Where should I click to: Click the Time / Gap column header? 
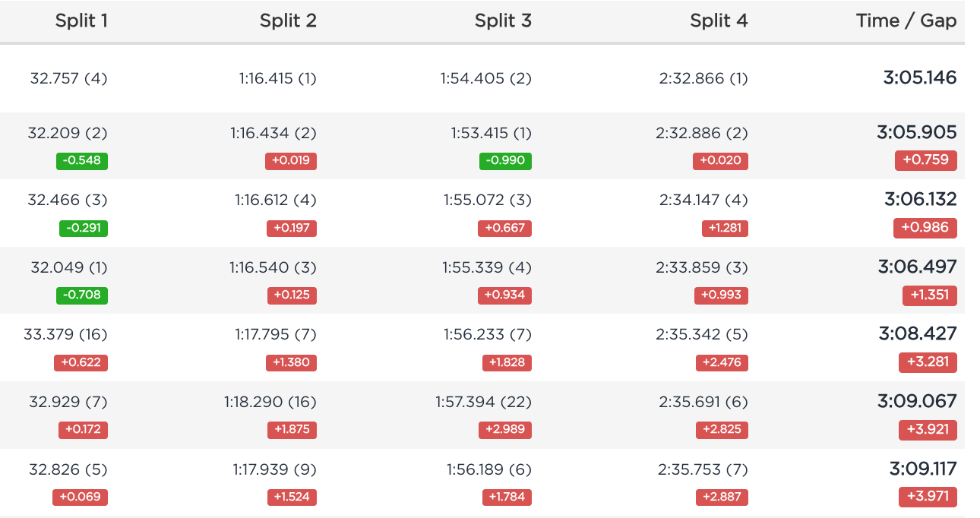pos(906,21)
